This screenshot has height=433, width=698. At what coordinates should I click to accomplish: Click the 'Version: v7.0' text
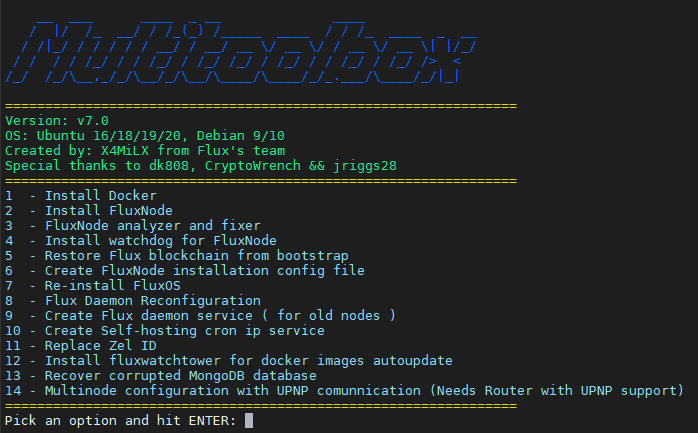57,121
